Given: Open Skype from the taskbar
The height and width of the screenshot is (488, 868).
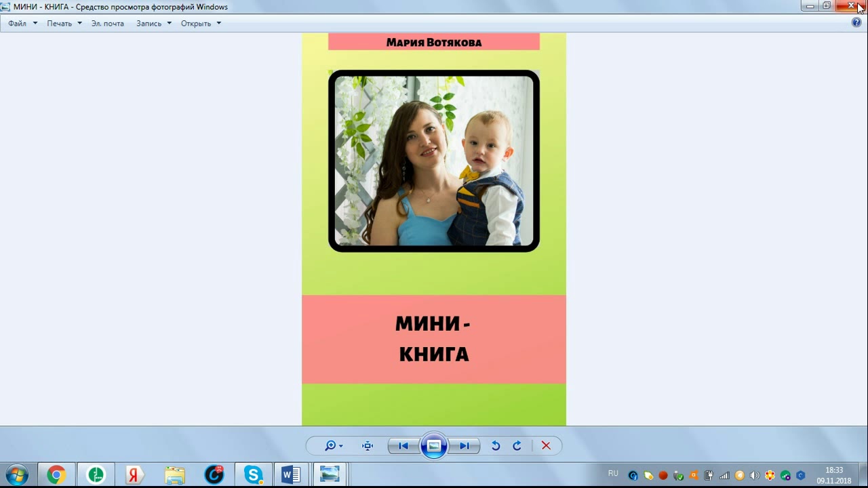Looking at the screenshot, I should 253,474.
